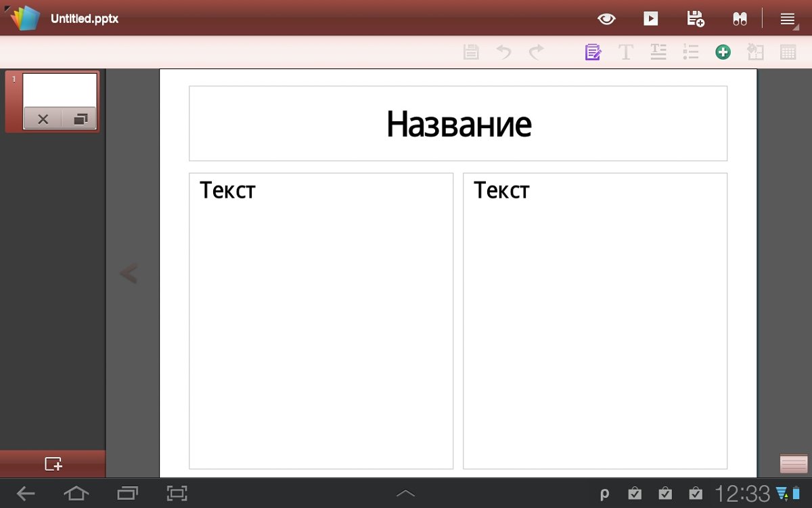The height and width of the screenshot is (508, 812).
Task: Click the "Название" title placeholder
Action: pos(458,124)
